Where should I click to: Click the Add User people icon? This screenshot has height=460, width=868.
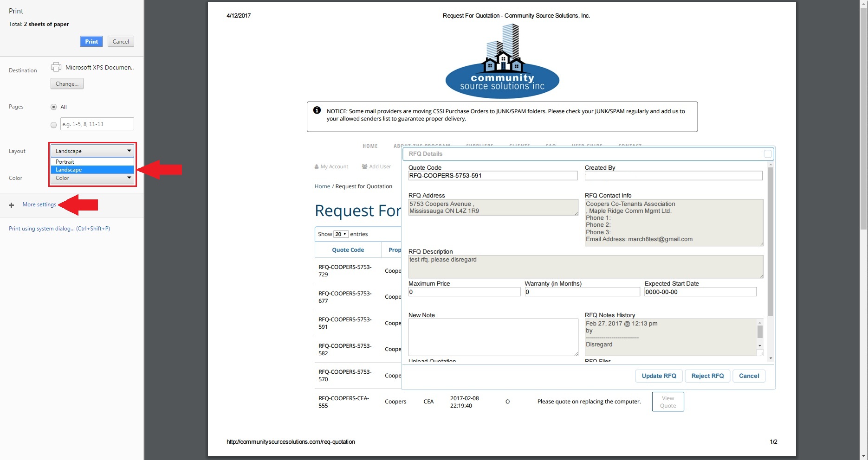coord(364,167)
